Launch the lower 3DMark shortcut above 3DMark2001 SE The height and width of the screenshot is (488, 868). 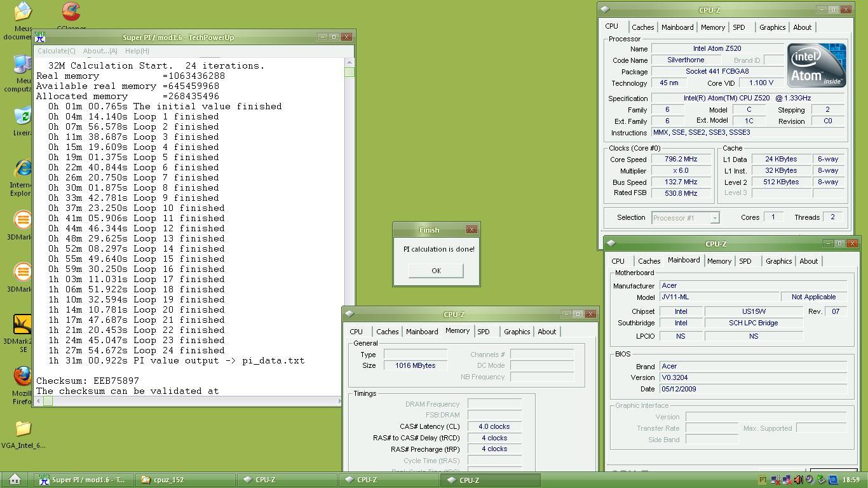tap(22, 272)
